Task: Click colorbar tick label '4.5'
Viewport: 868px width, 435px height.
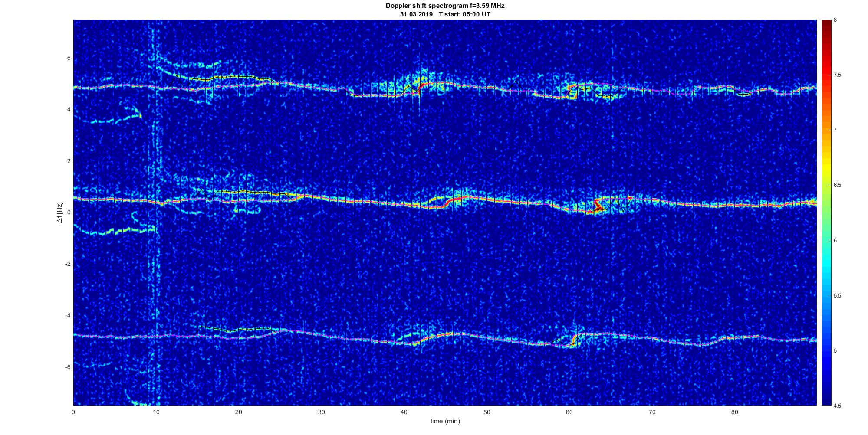Action: pos(838,406)
